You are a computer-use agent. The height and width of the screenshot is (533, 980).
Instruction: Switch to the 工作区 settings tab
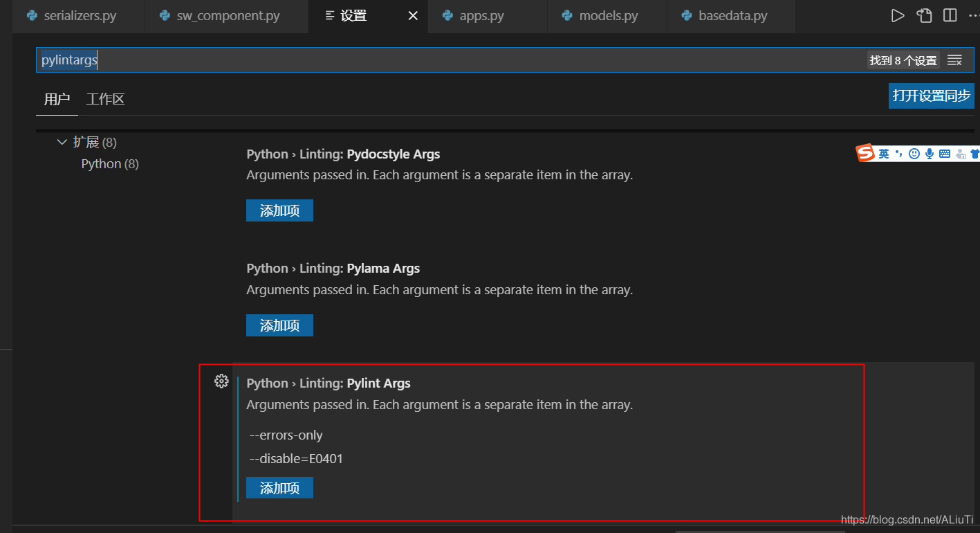(104, 98)
